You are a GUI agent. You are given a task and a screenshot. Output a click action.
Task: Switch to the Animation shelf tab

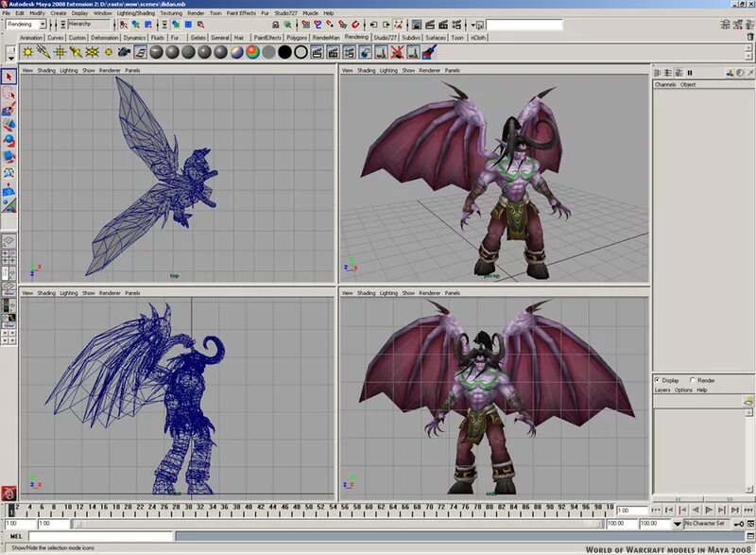[x=31, y=38]
